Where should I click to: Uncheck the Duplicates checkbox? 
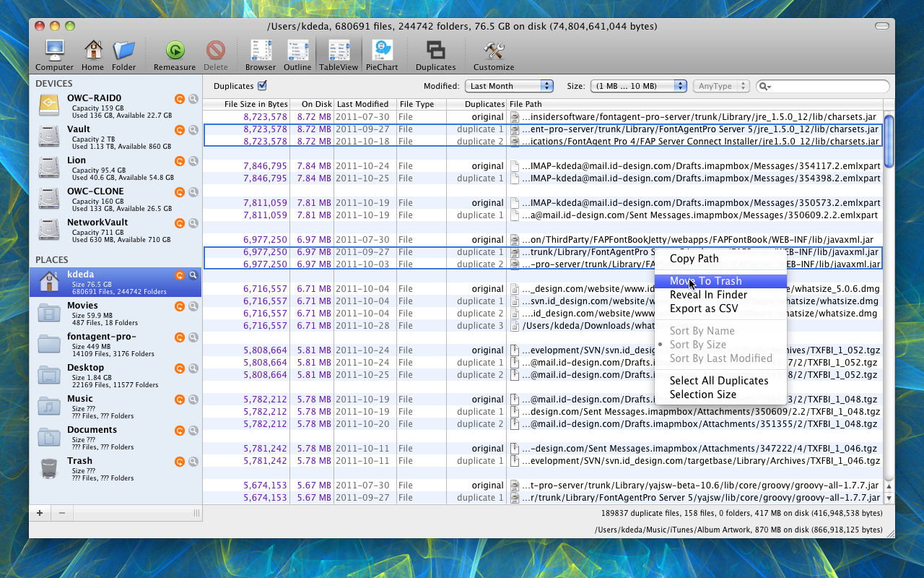pyautogui.click(x=262, y=86)
